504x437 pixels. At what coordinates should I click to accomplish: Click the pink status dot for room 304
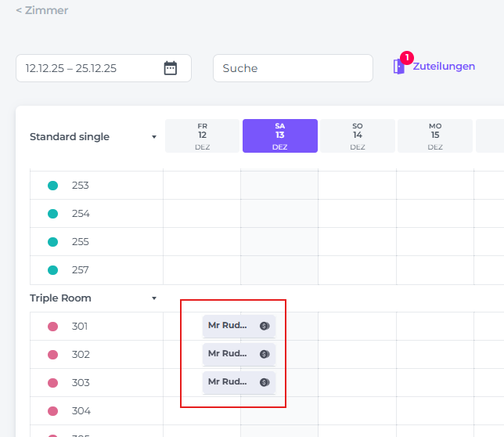pyautogui.click(x=53, y=411)
